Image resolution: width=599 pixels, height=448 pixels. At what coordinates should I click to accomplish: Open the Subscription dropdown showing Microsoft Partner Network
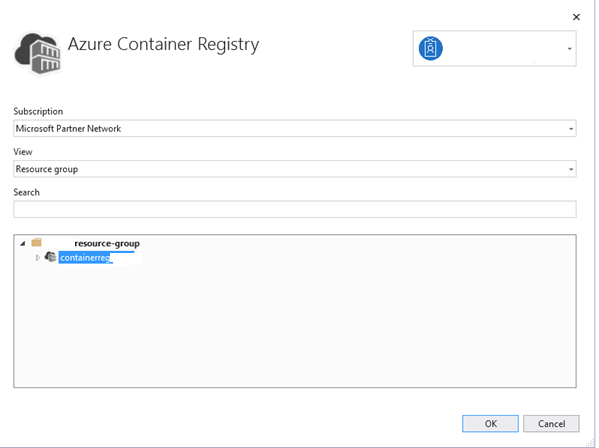[x=295, y=128]
